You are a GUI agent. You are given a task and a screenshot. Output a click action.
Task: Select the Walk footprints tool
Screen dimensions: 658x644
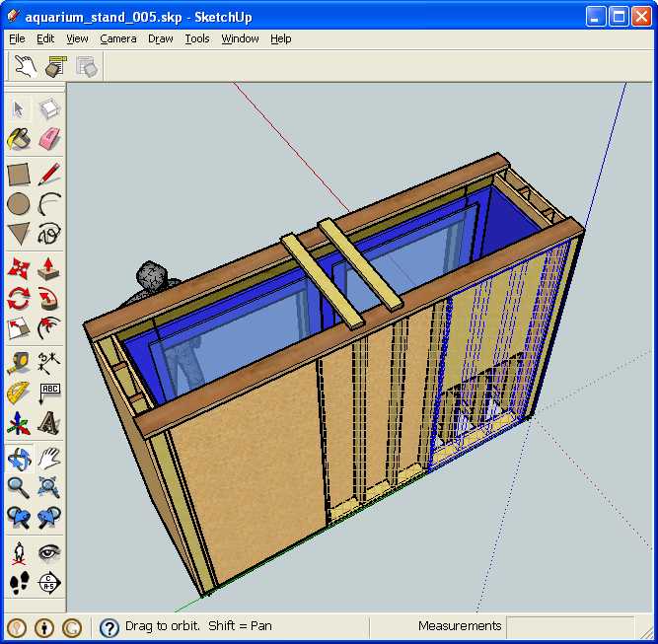(19, 583)
